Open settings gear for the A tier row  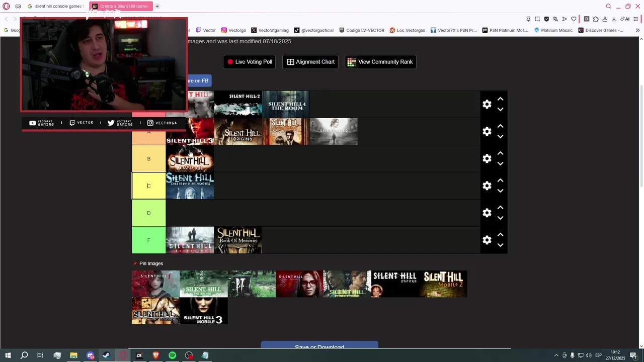click(487, 131)
